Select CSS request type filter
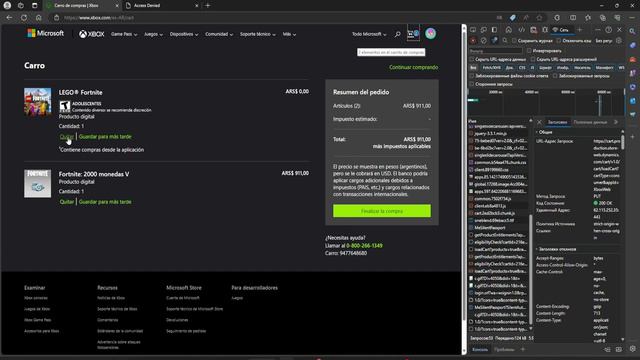This screenshot has height=360, width=640. [x=522, y=68]
